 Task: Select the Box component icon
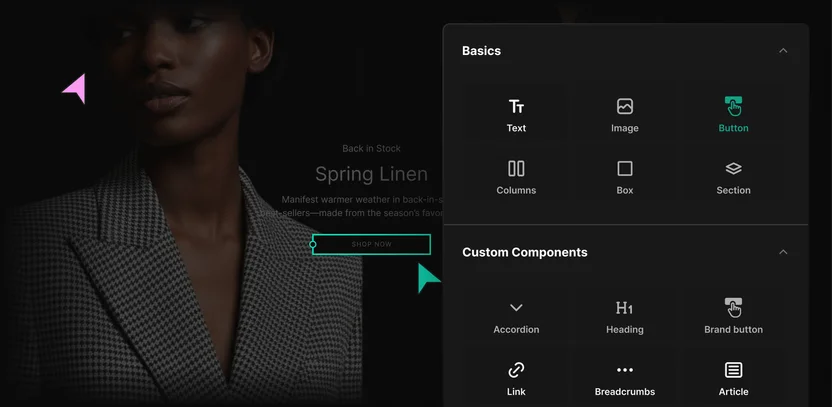pos(625,169)
